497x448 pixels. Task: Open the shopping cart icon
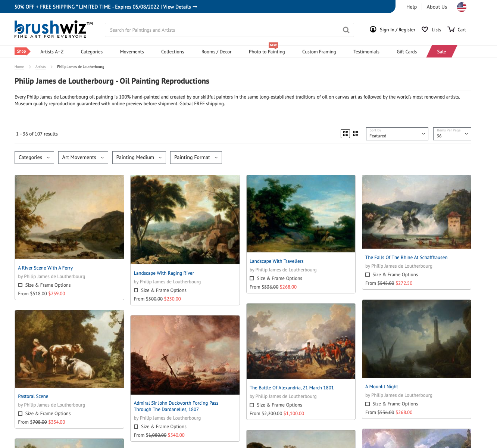pyautogui.click(x=451, y=29)
